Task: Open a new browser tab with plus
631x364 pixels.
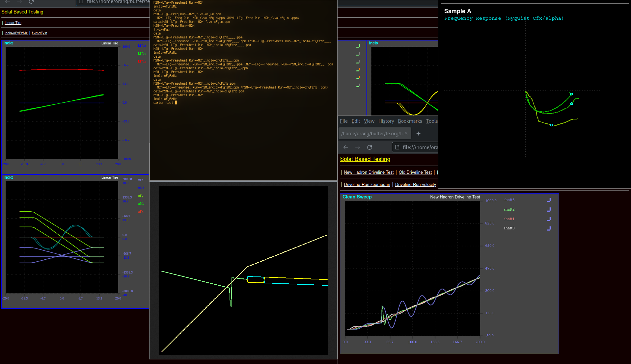Action: point(418,133)
